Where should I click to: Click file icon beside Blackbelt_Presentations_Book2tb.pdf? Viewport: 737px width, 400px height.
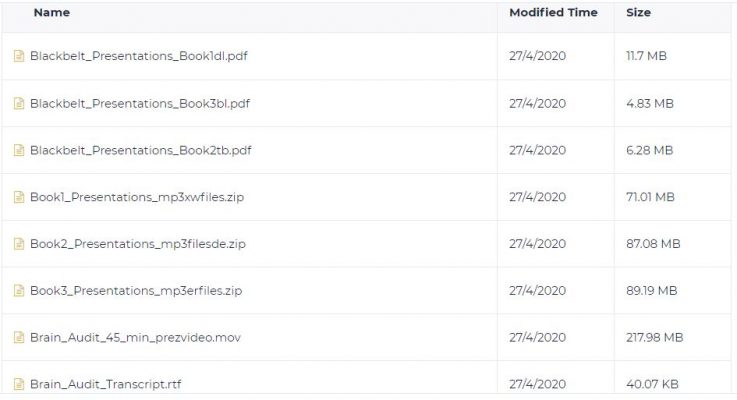pos(19,150)
